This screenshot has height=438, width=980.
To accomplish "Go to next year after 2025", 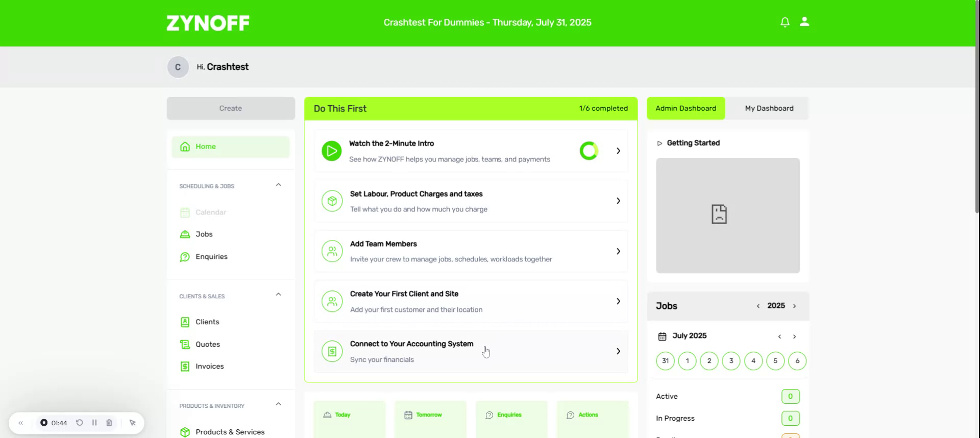I will (794, 306).
